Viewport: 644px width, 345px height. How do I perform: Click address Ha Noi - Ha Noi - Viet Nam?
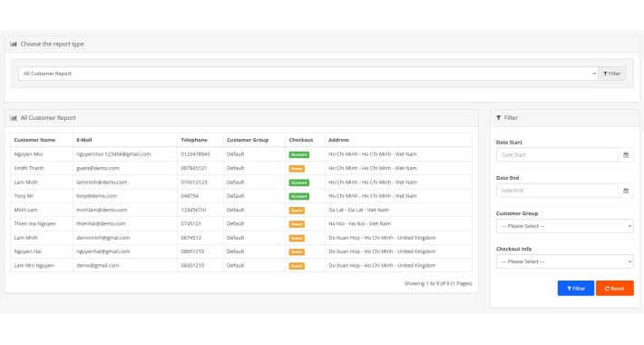click(x=360, y=223)
